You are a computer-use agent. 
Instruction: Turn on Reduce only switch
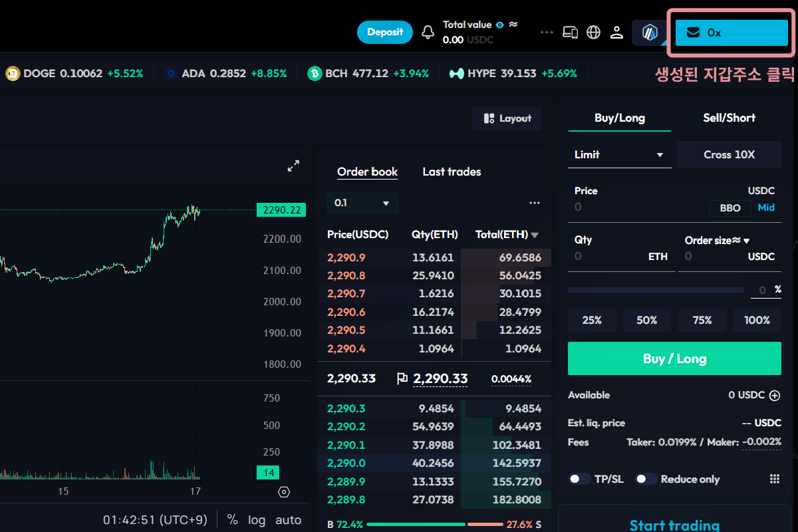646,479
